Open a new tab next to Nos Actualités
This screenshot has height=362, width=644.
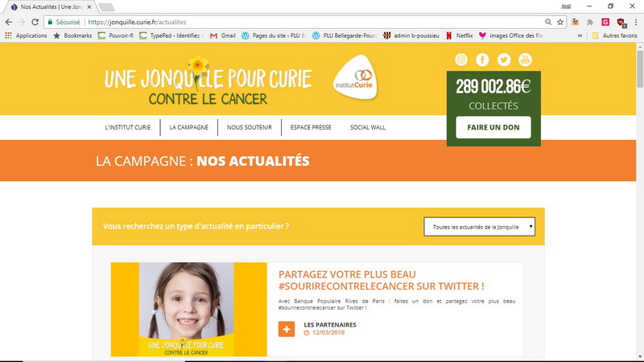[x=107, y=7]
